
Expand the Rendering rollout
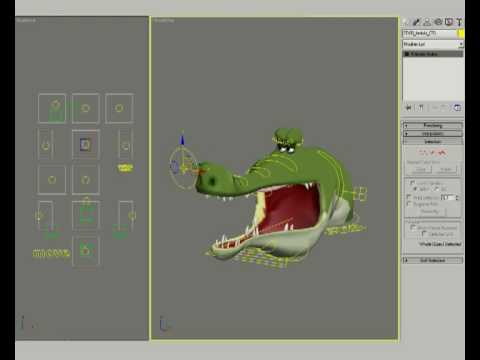point(433,126)
